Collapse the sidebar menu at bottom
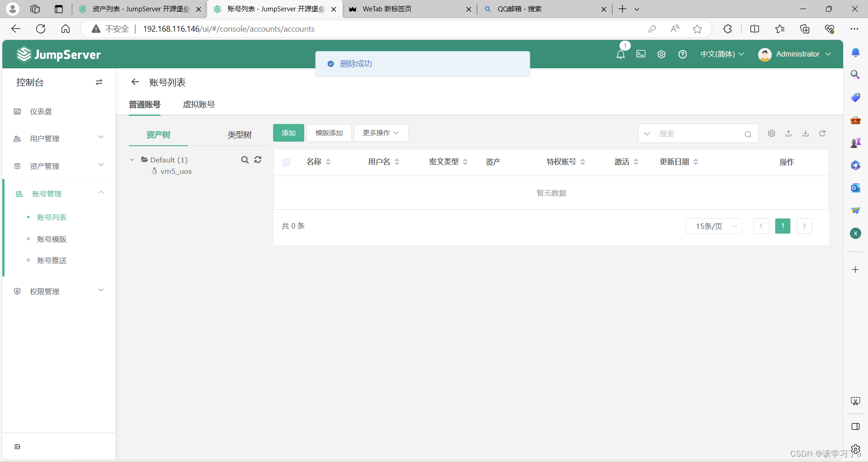The image size is (868, 462). click(17, 447)
